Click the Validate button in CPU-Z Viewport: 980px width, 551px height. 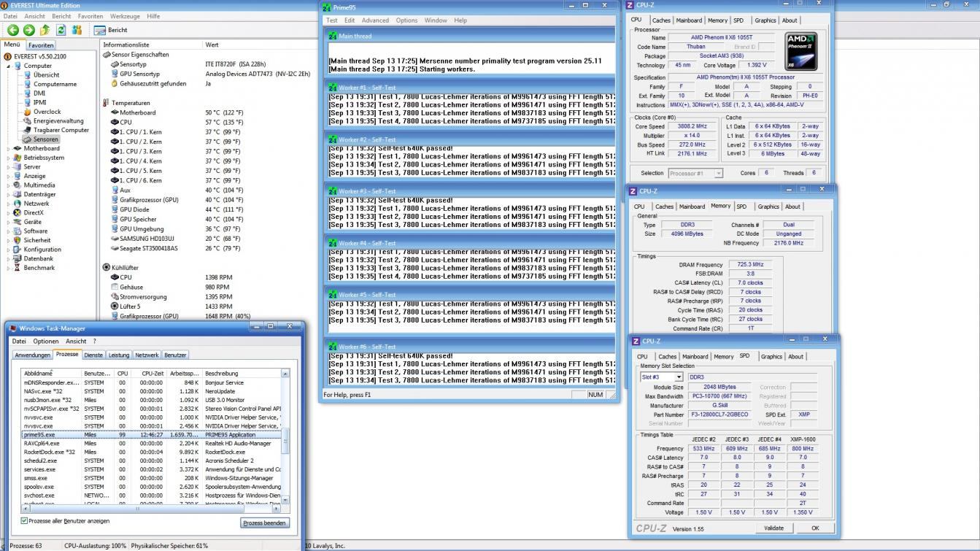[x=773, y=528]
